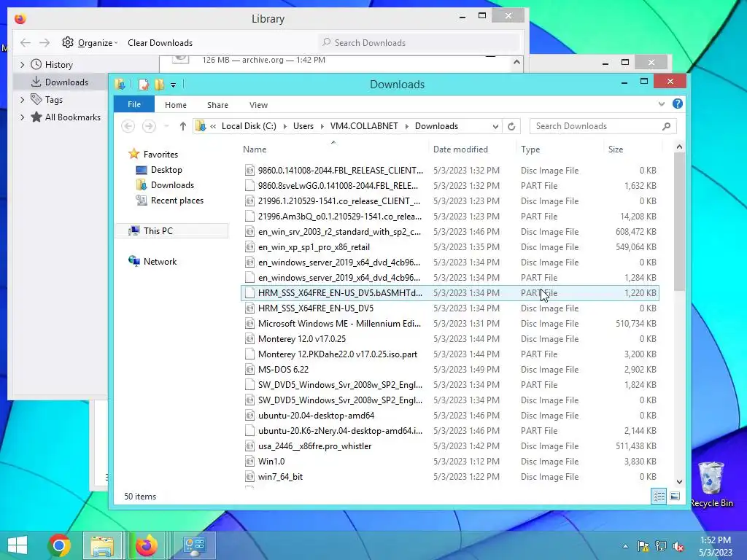Click Library window back arrow

click(26, 43)
